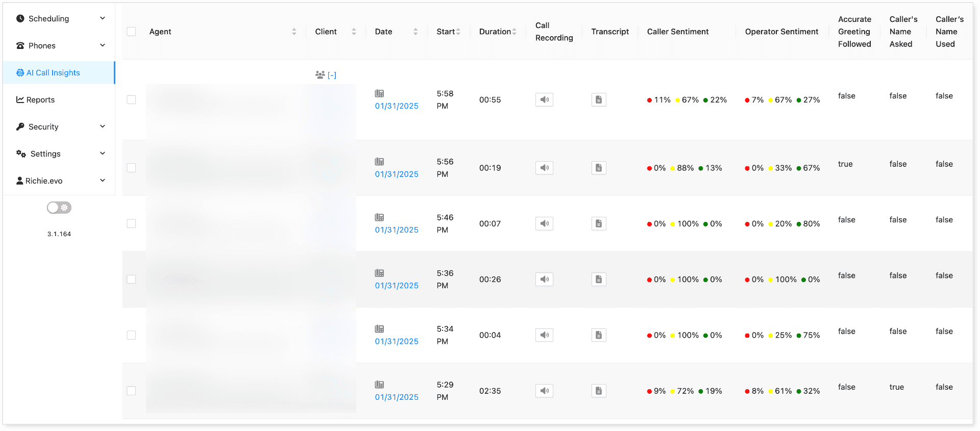980x431 pixels.
Task: Open transcript for the 5:34 PM call
Action: 599,335
